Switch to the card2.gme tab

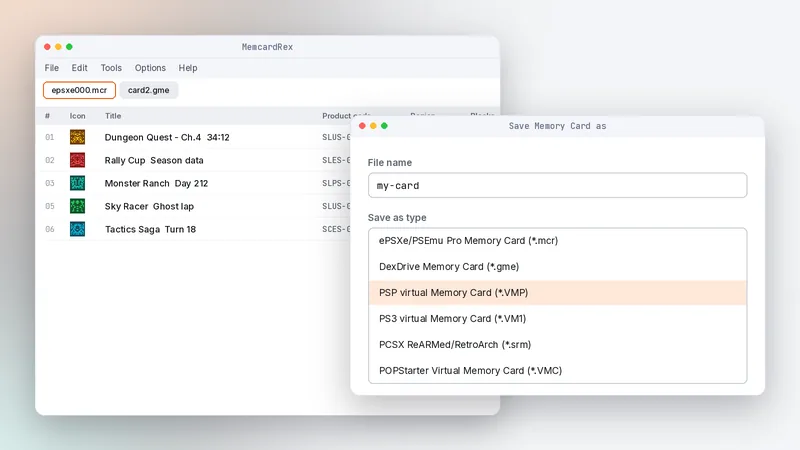pyautogui.click(x=148, y=90)
